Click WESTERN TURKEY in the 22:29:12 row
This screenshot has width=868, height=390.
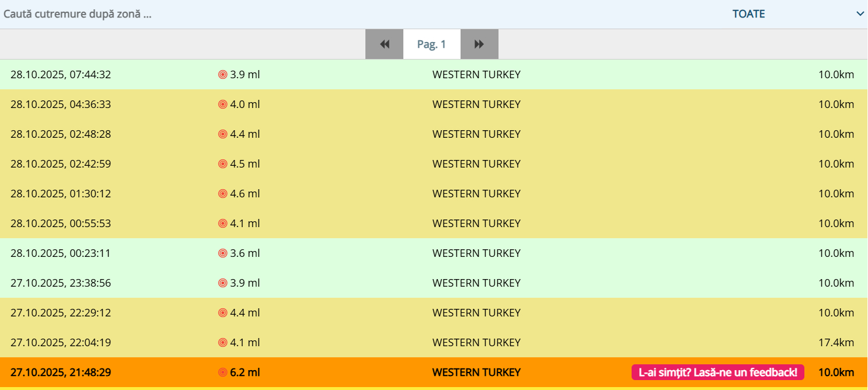(x=476, y=313)
